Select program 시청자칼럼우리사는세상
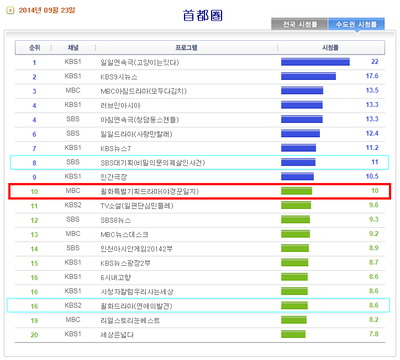The height and width of the screenshot is (360, 400). point(137,292)
